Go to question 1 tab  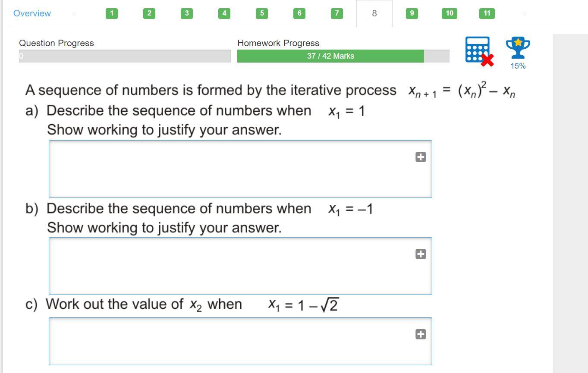(111, 13)
